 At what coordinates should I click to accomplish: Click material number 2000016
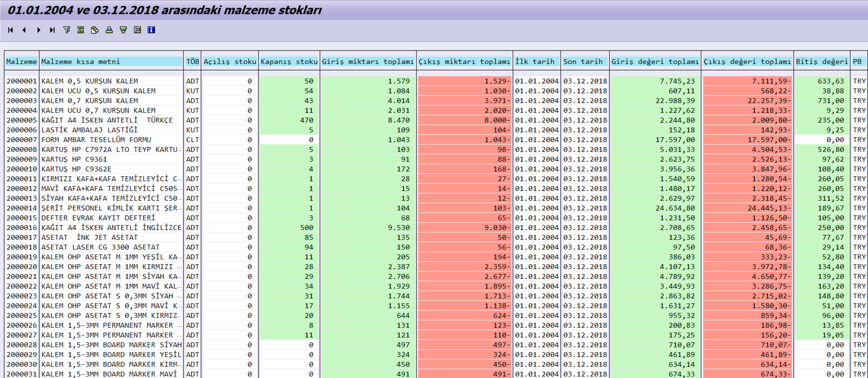(22, 228)
